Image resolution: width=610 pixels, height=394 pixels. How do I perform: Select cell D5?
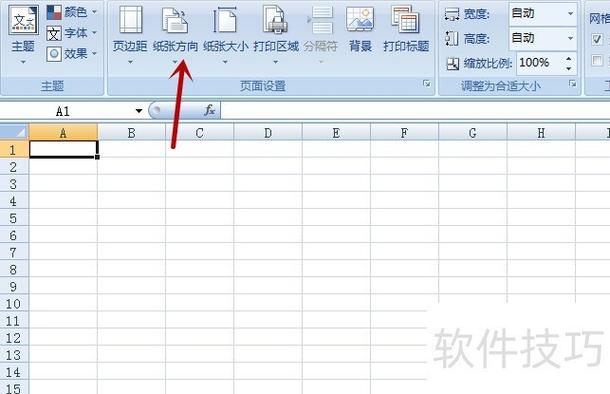click(268, 218)
